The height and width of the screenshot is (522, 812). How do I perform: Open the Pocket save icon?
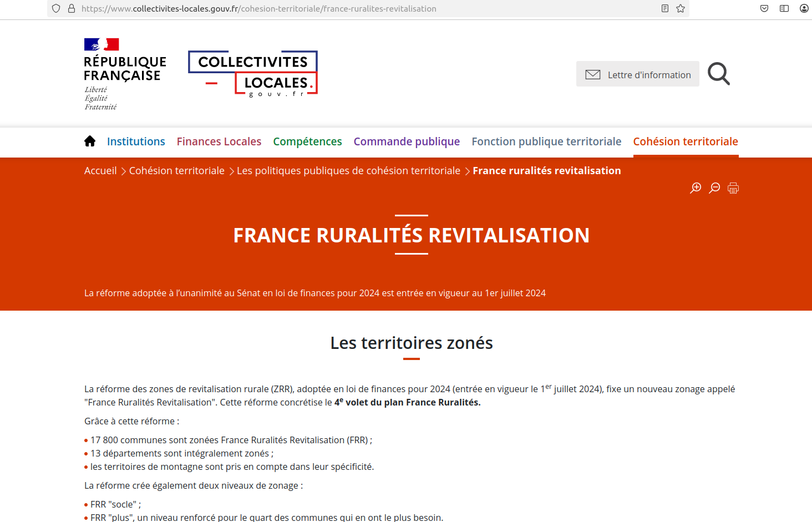pyautogui.click(x=764, y=8)
